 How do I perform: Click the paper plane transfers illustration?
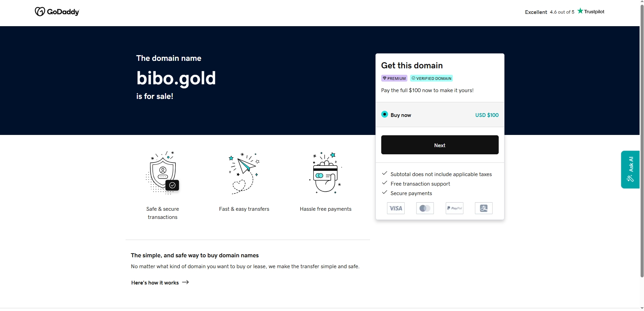(x=244, y=173)
